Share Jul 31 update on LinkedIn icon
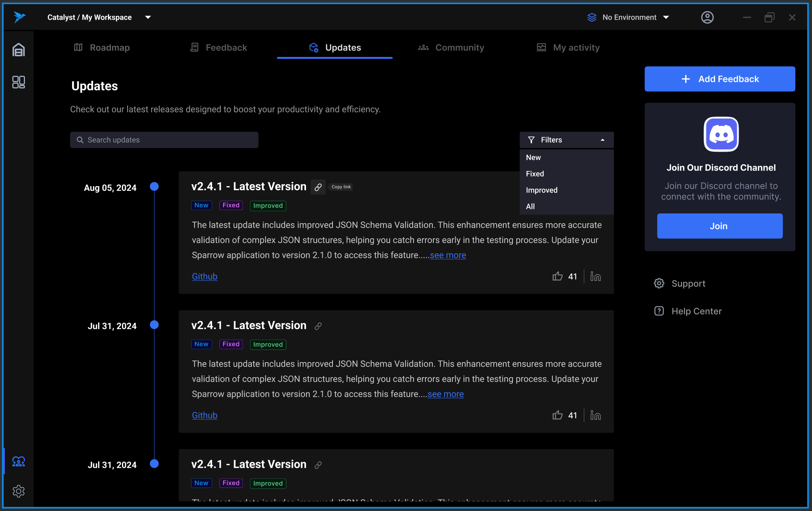The width and height of the screenshot is (812, 511). tap(595, 415)
